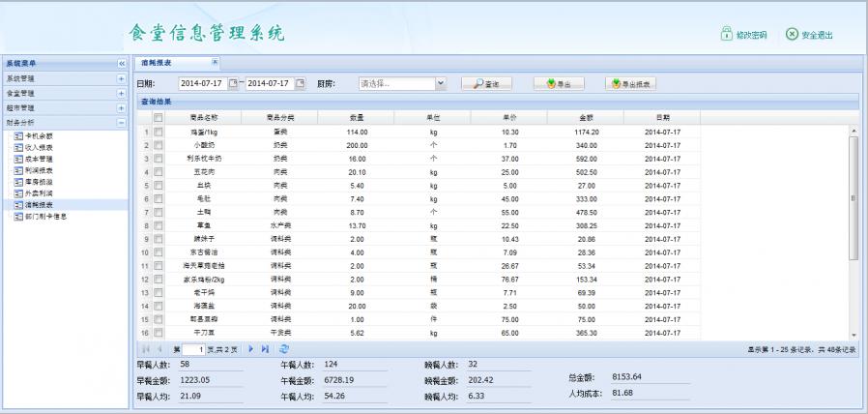The height and width of the screenshot is (414, 868).
Task: Go to next page in pager
Action: [x=251, y=347]
